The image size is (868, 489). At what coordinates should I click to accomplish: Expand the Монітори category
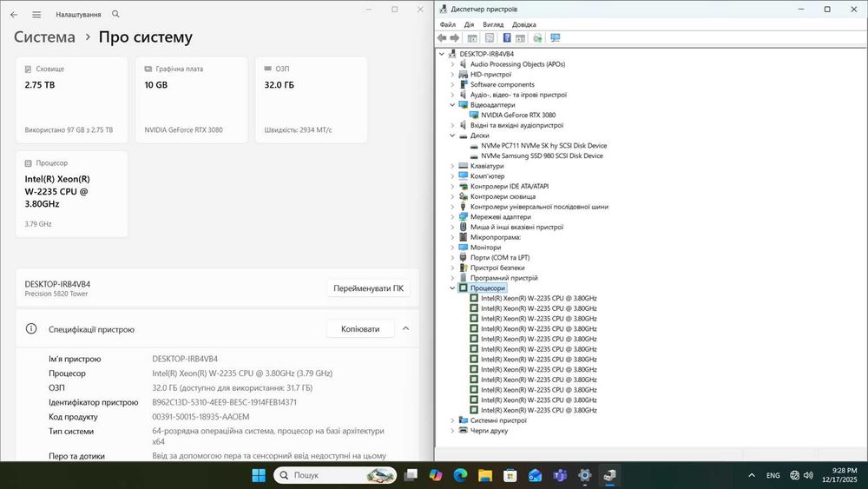(x=452, y=248)
